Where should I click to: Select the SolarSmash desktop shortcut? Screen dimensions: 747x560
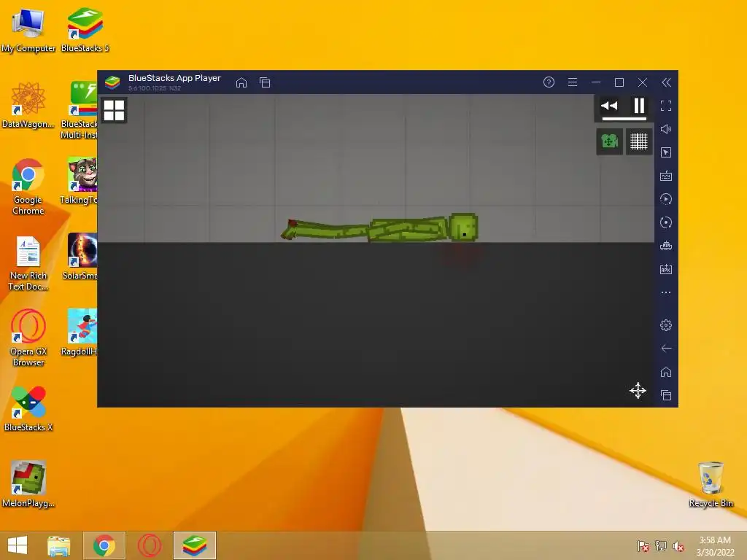pos(80,257)
